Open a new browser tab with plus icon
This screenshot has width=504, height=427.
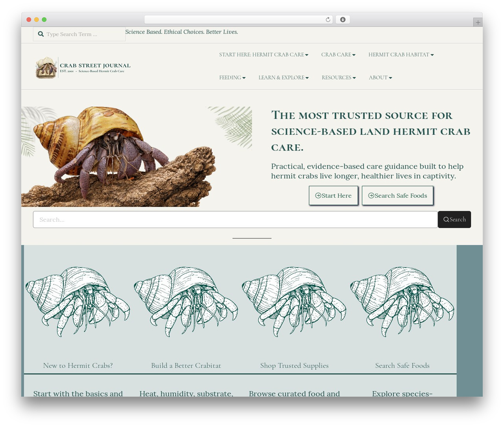coord(478,22)
